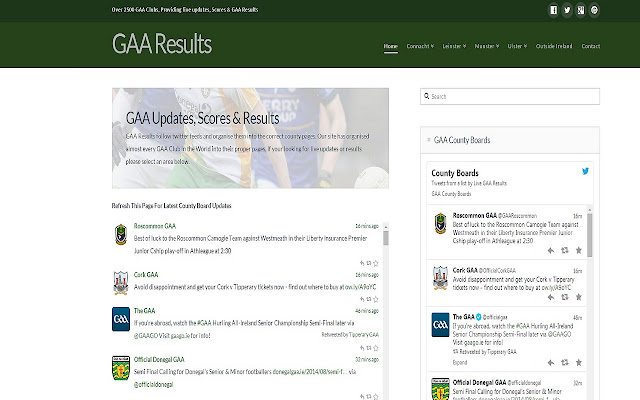Open Official Donegal GAA name in sidebar
The width and height of the screenshot is (640, 400).
(x=479, y=382)
